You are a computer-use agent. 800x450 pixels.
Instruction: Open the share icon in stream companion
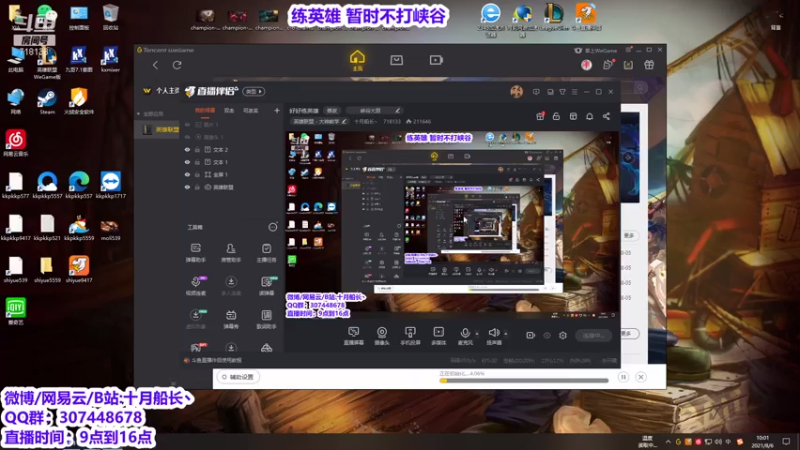pos(606,116)
